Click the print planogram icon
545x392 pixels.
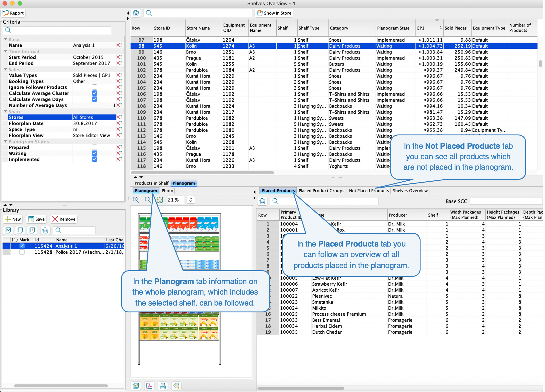(163, 386)
